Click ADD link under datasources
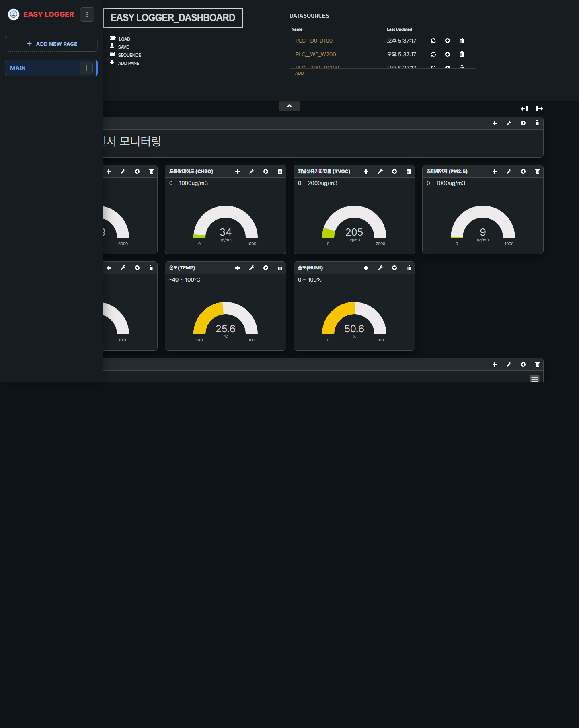Image resolution: width=579 pixels, height=728 pixels. click(x=300, y=74)
